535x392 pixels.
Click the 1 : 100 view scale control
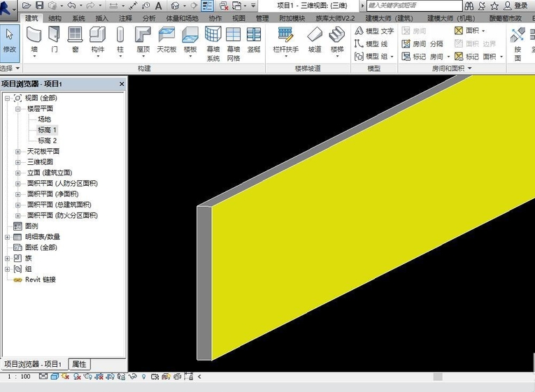19,377
